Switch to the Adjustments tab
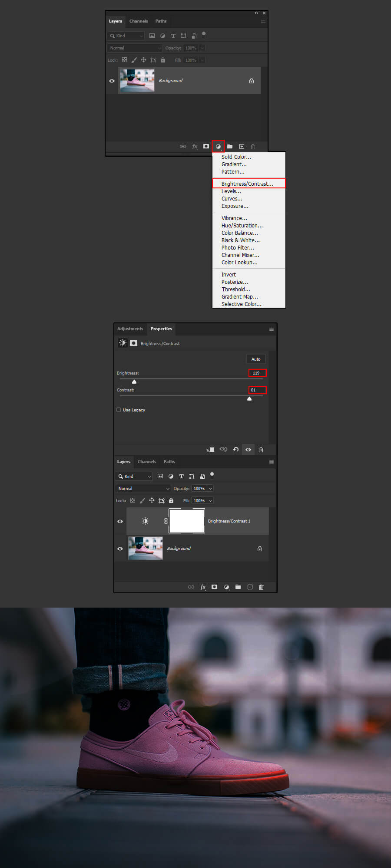 click(x=130, y=329)
